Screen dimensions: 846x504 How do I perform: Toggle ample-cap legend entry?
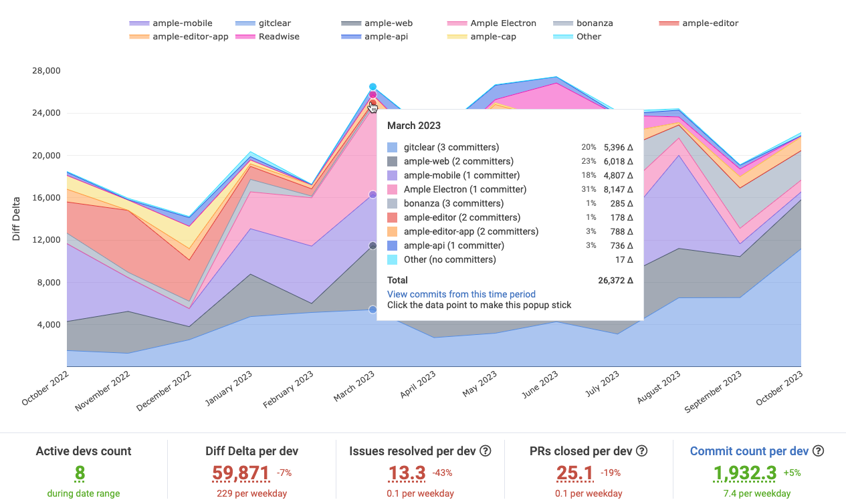pyautogui.click(x=493, y=37)
